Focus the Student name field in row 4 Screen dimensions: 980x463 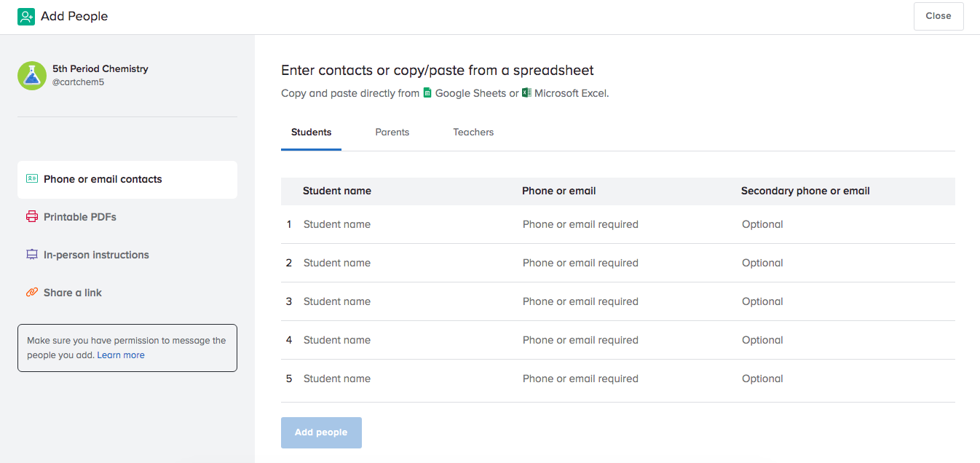click(x=406, y=340)
